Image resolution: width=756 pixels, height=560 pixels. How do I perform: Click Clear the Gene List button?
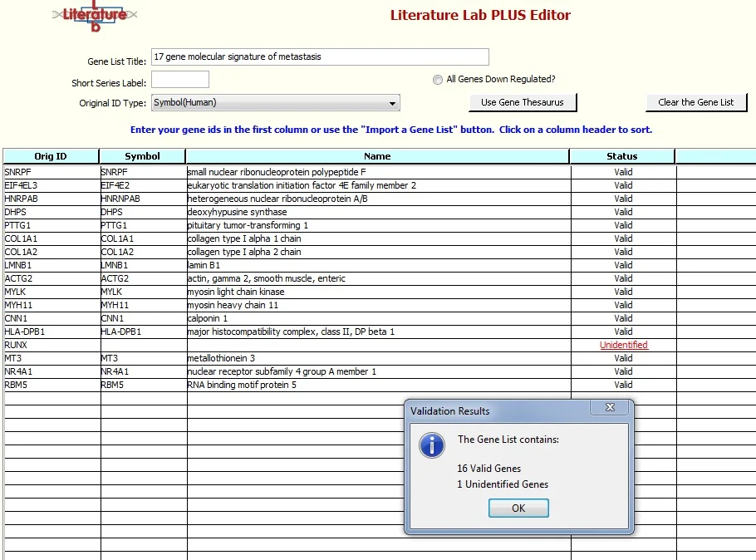(x=695, y=102)
